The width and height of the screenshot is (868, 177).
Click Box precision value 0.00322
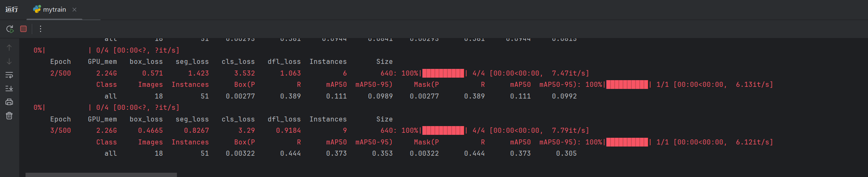coord(240,153)
